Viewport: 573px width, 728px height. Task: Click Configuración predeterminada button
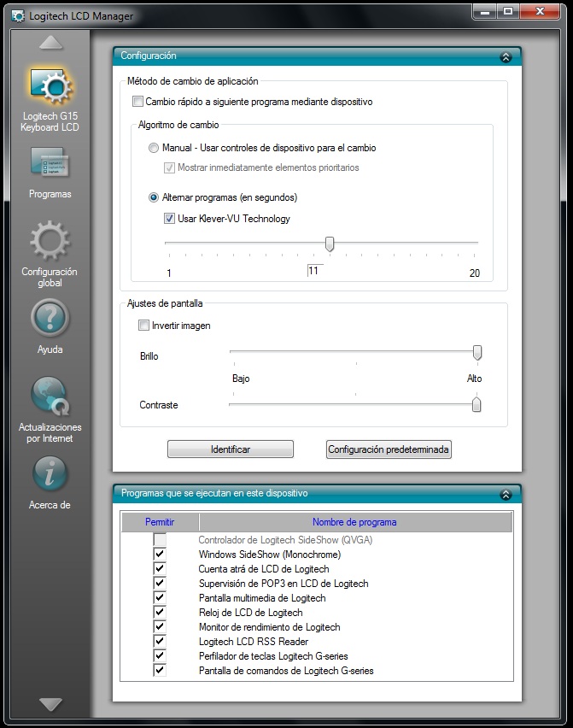pyautogui.click(x=389, y=449)
